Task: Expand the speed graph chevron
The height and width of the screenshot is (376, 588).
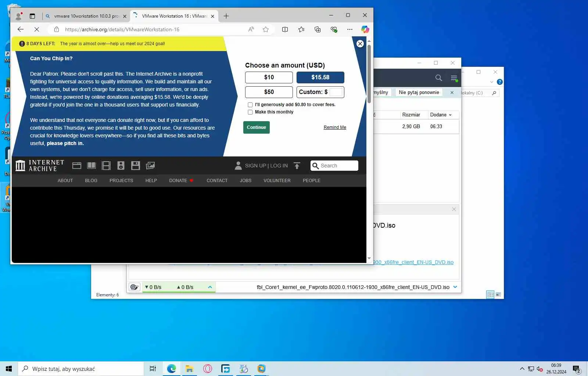Action: pos(210,287)
